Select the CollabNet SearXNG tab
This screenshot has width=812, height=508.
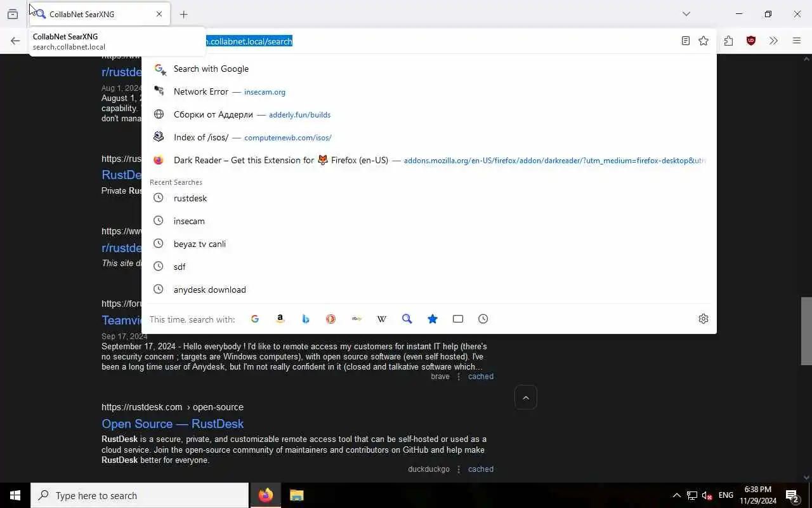coord(99,14)
